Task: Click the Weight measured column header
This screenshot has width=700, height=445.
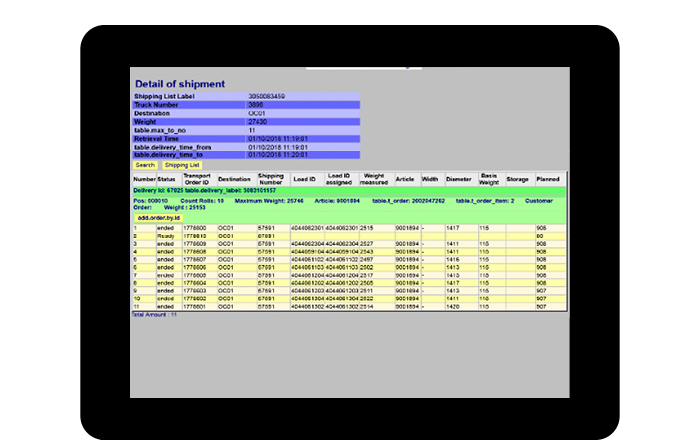Action: pos(375,179)
